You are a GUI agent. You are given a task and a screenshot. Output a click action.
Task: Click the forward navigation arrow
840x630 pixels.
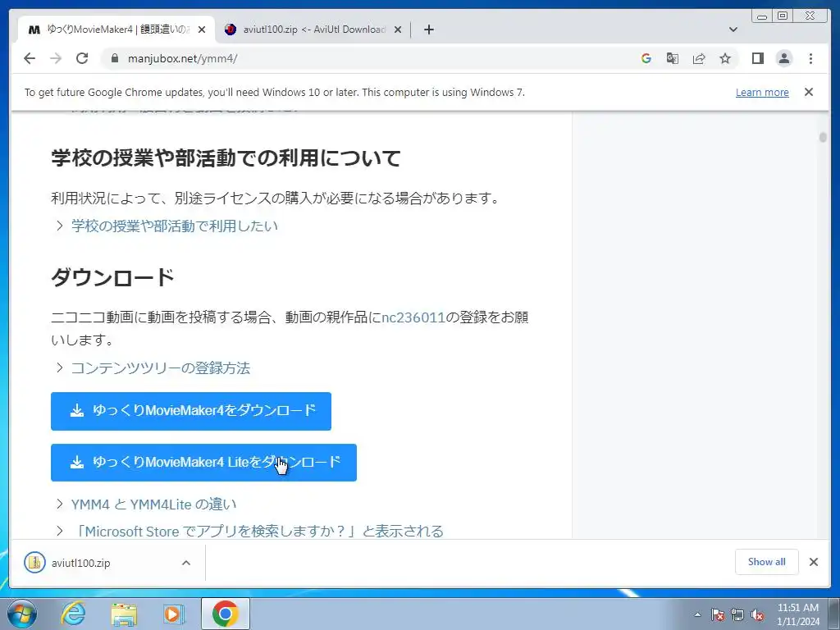pyautogui.click(x=56, y=58)
